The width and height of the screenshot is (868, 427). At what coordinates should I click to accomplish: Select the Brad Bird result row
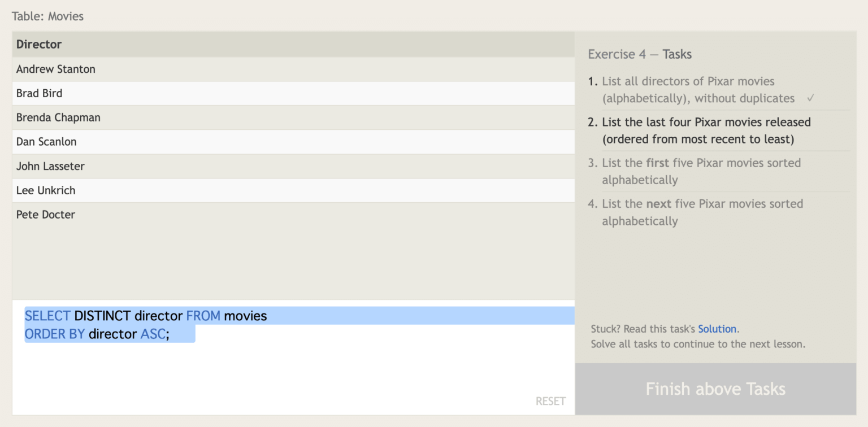click(x=40, y=93)
